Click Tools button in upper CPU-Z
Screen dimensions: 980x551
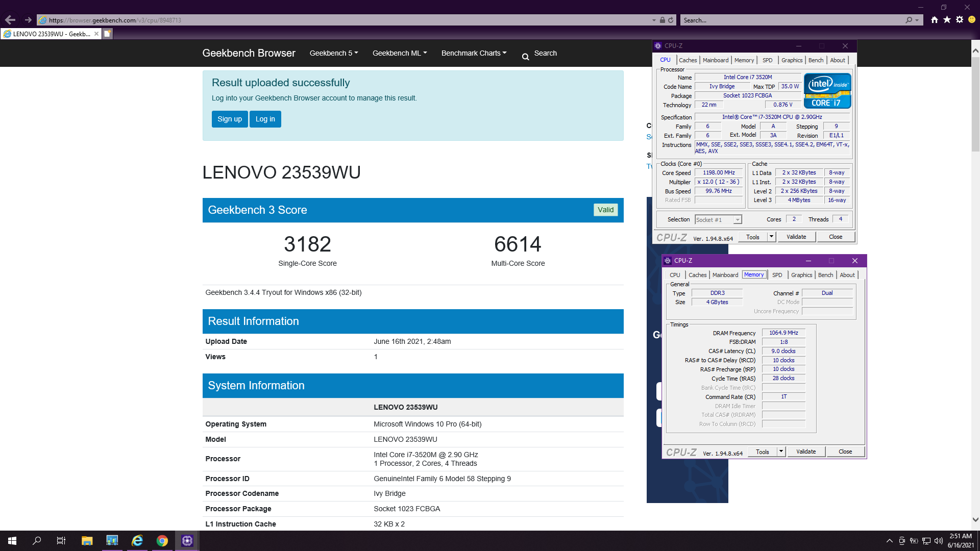[753, 237]
